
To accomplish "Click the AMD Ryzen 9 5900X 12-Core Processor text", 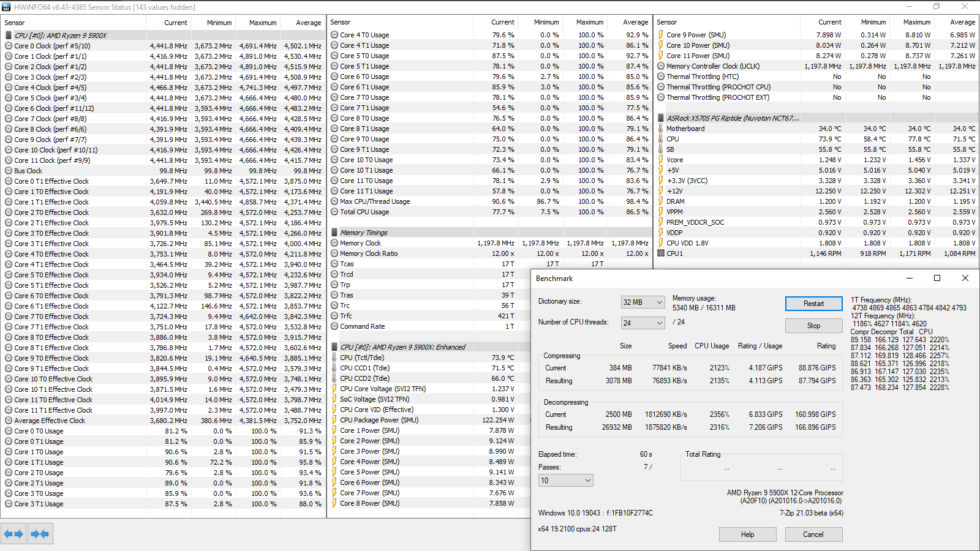I will pos(785,493).
